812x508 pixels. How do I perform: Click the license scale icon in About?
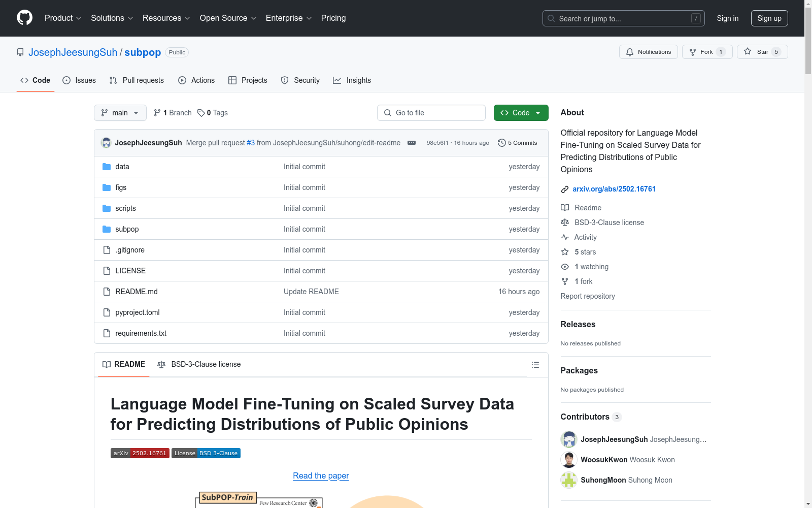(x=565, y=223)
